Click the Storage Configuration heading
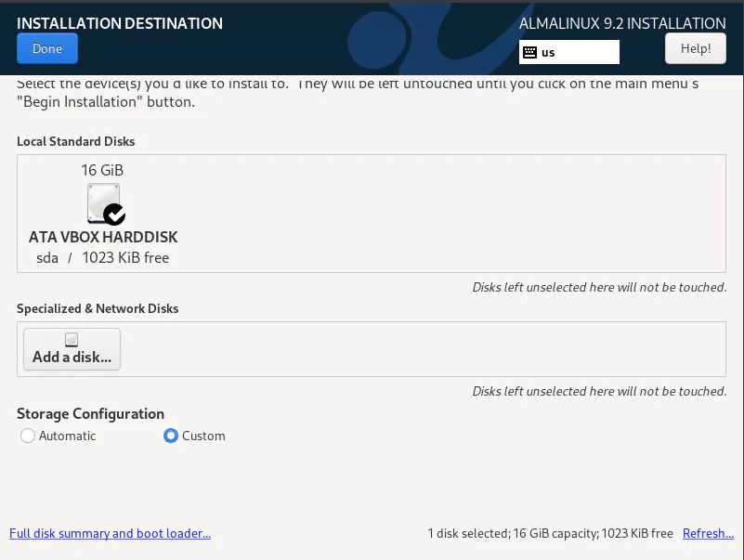 (91, 414)
